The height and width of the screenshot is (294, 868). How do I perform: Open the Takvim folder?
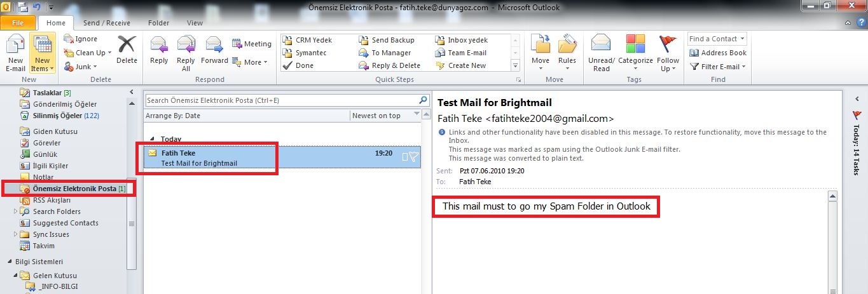point(37,246)
